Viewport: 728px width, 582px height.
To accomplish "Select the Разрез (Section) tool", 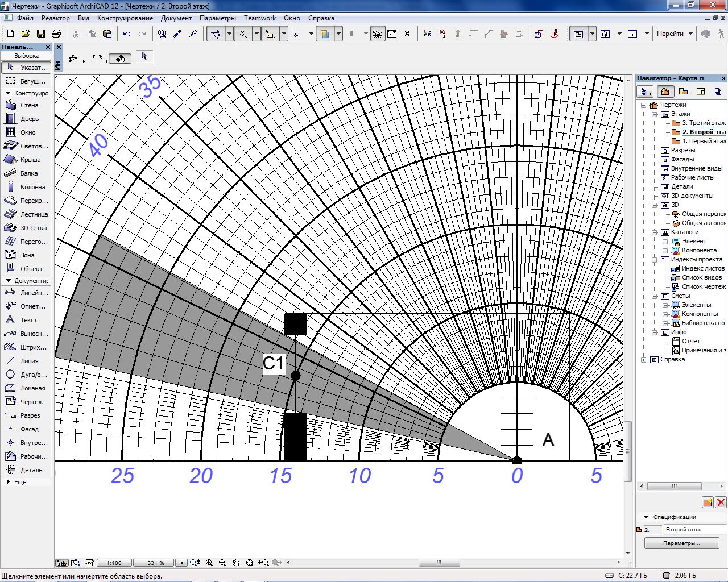I will click(x=26, y=415).
